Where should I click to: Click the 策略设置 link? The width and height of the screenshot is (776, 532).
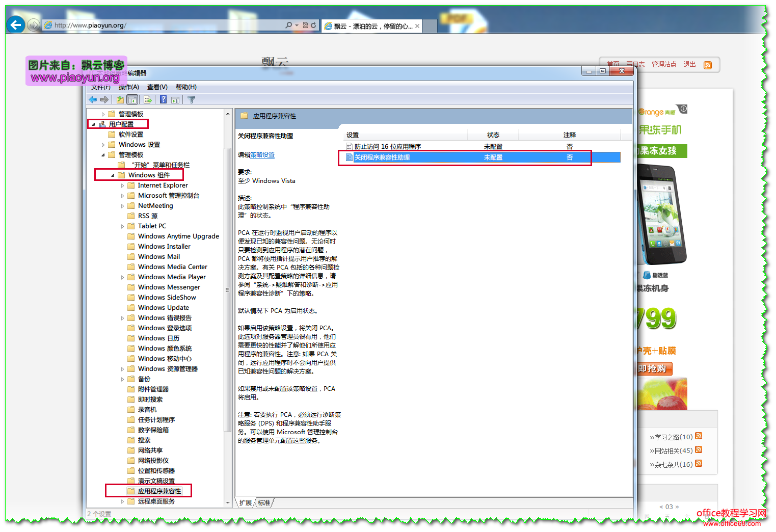click(262, 155)
